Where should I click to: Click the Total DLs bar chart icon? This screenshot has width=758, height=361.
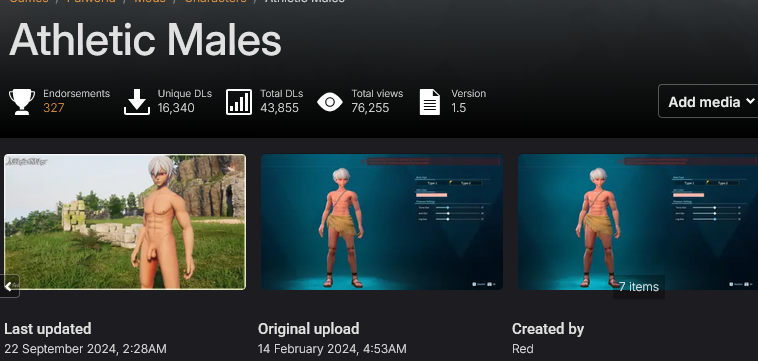[239, 101]
